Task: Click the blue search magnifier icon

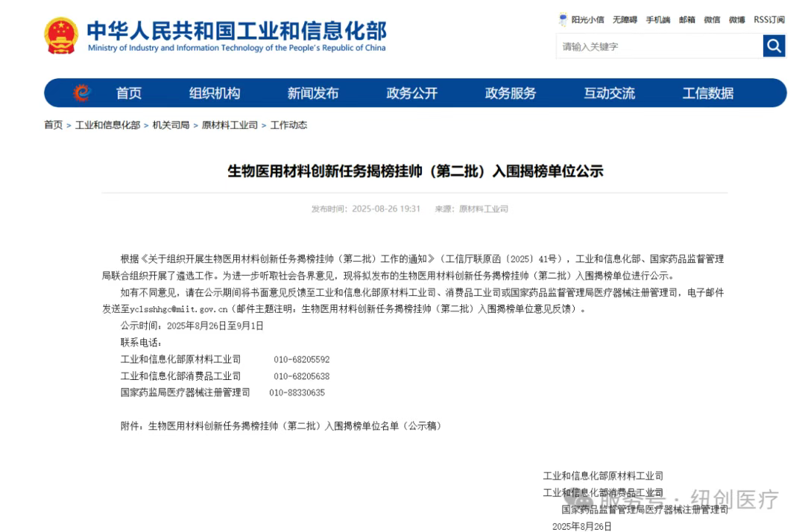Action: click(x=774, y=46)
